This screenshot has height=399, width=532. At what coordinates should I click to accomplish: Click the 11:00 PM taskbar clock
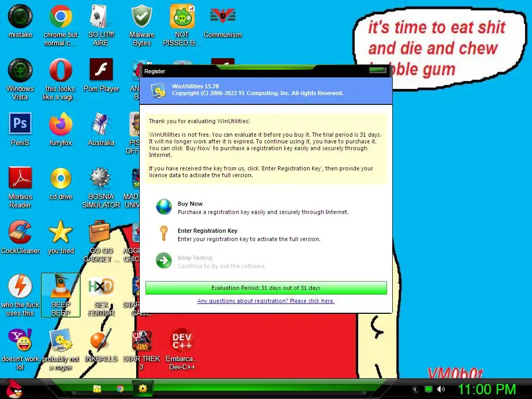point(486,389)
